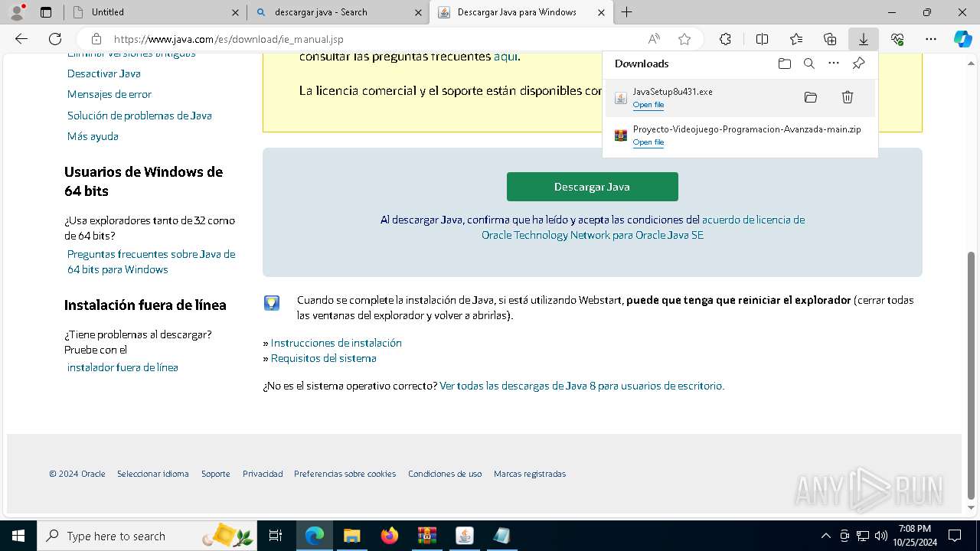980x551 pixels.
Task: Close the descargar java Search tab
Action: pos(418,12)
